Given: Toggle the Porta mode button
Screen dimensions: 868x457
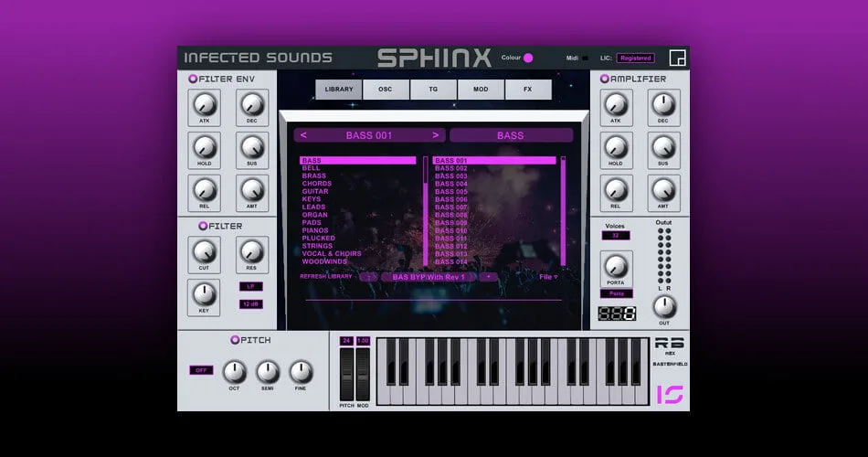Looking at the screenshot, I should (616, 293).
